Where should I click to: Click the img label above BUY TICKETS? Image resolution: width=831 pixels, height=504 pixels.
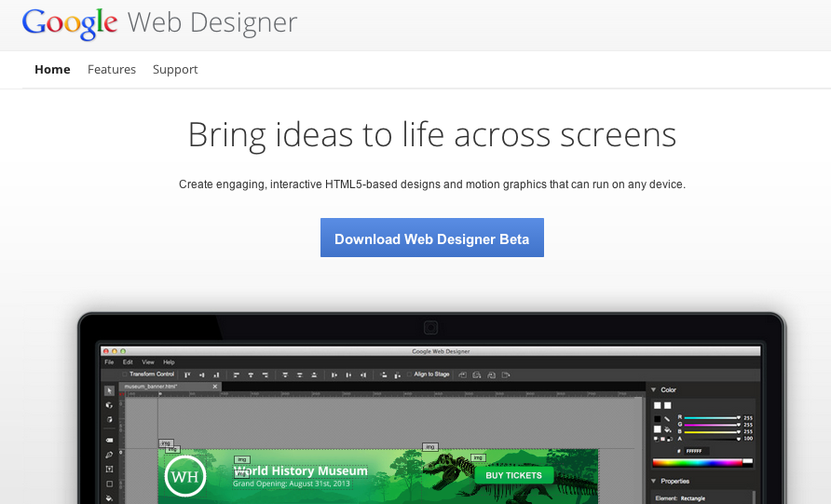point(478,457)
